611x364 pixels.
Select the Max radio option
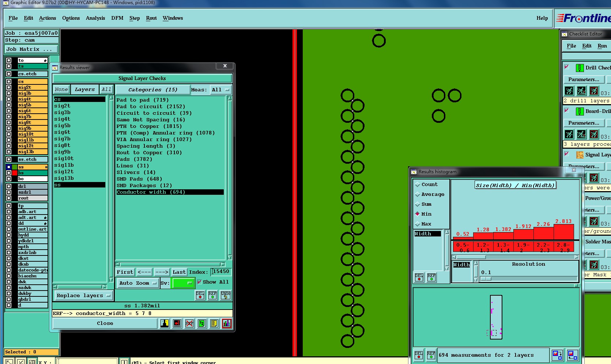click(417, 224)
